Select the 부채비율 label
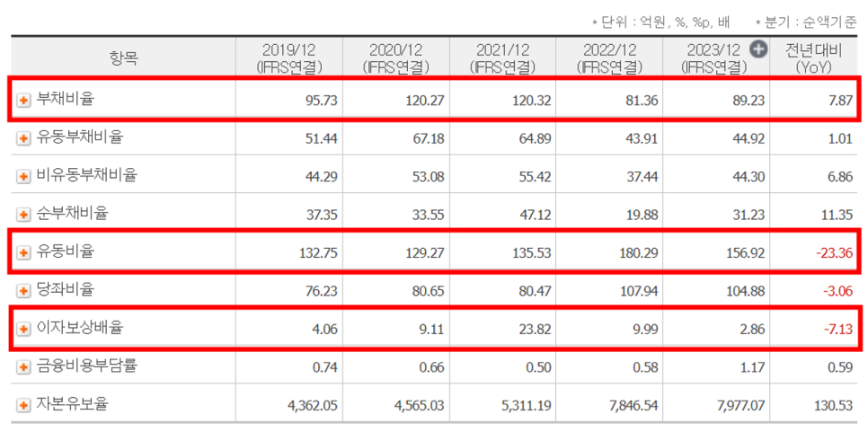 [x=66, y=100]
